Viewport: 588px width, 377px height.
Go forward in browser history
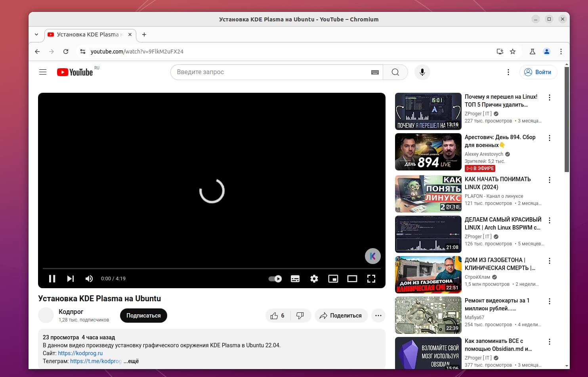coord(52,52)
